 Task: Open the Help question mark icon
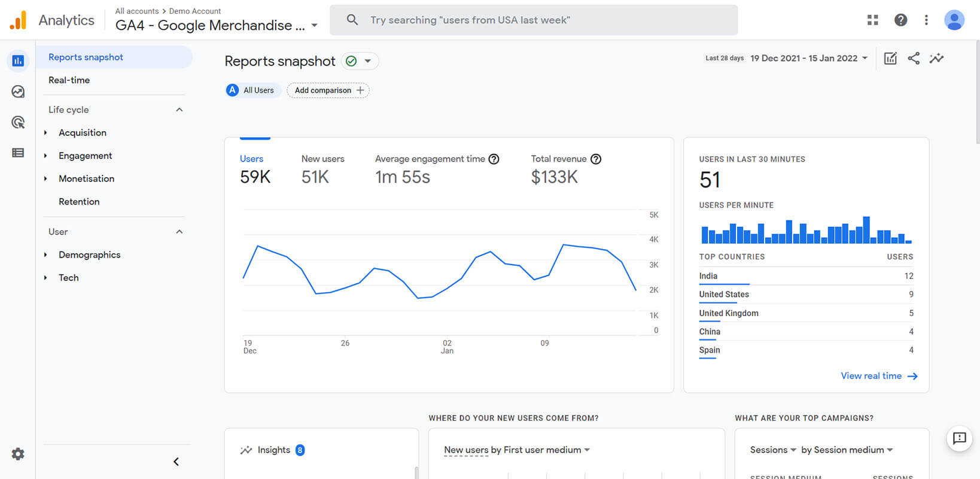coord(900,20)
